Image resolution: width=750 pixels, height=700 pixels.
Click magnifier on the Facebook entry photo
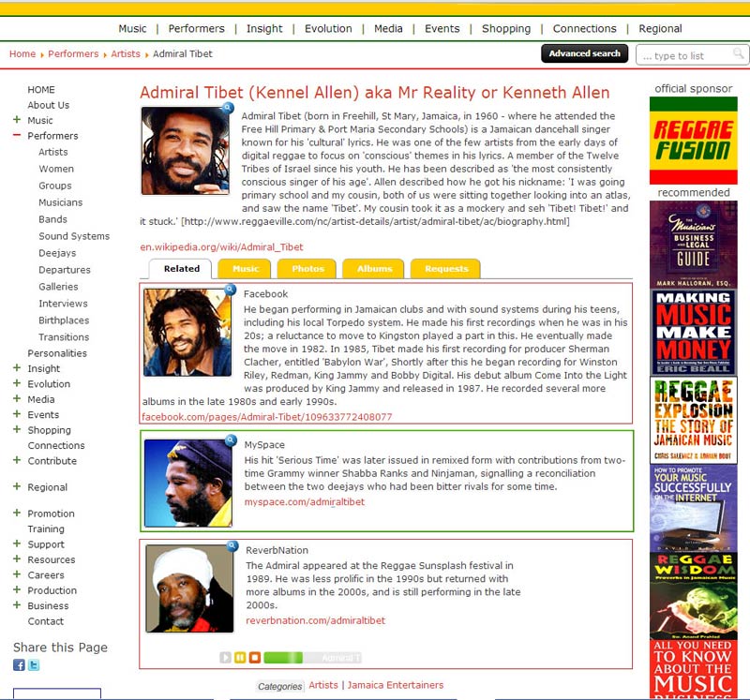point(230,290)
